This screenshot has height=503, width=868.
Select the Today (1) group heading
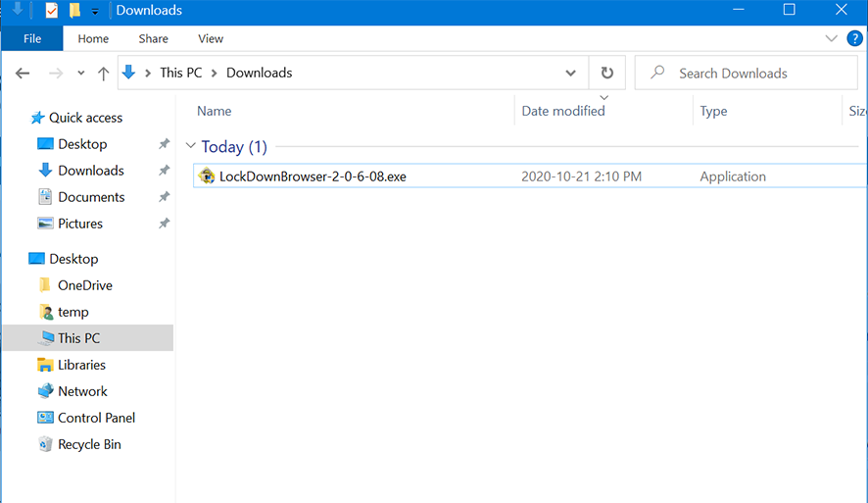pos(234,147)
